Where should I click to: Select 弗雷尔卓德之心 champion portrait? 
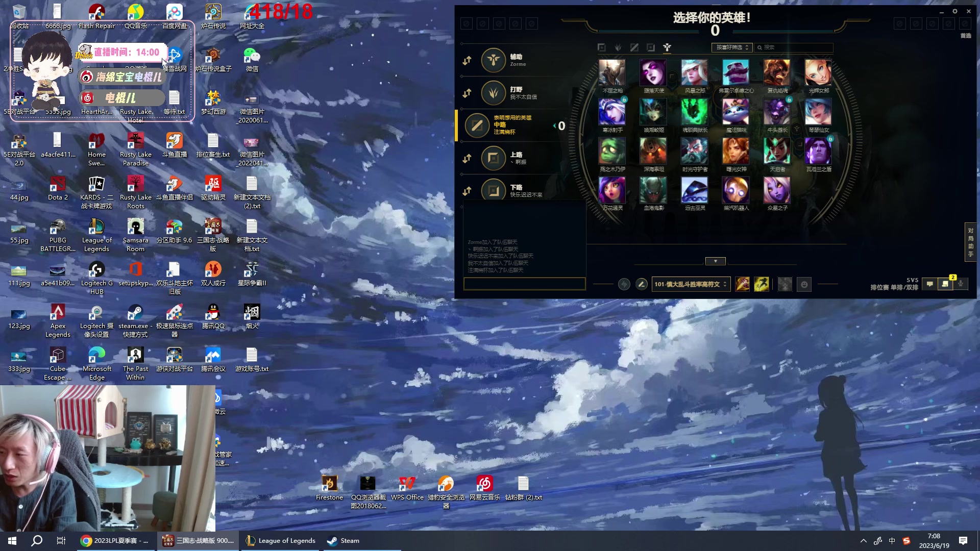point(736,72)
